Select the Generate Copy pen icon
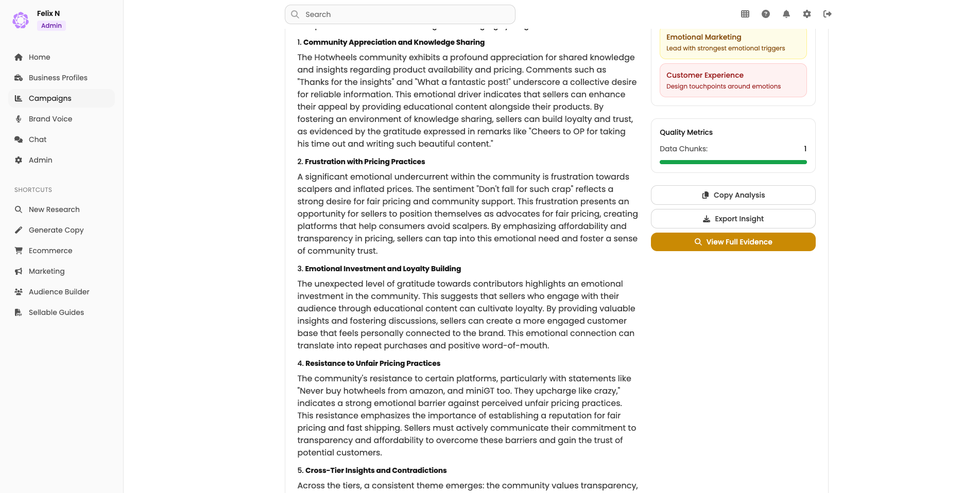Screen dimensions: 980x493 (x=19, y=230)
